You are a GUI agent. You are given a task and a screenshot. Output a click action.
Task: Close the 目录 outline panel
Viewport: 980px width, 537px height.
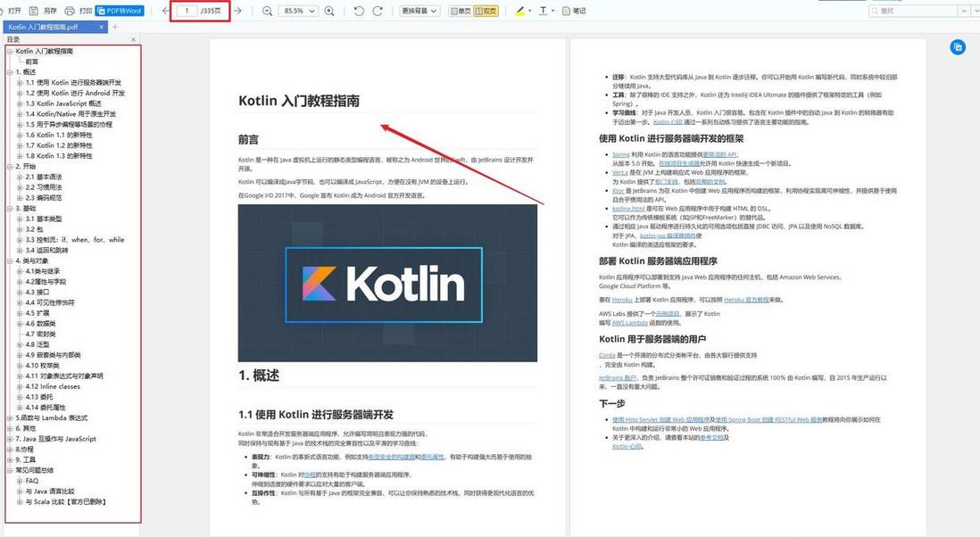[133, 39]
